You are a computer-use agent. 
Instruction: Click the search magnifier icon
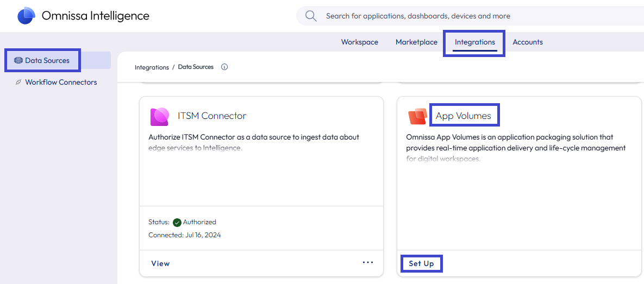coord(311,16)
